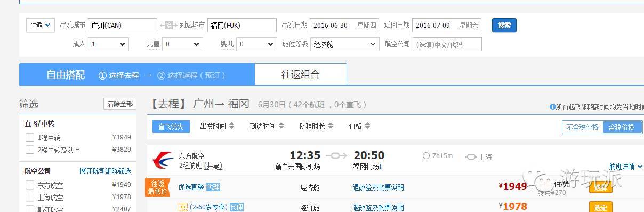Click the 搜索 search button
The image size is (644, 212).
504,25
